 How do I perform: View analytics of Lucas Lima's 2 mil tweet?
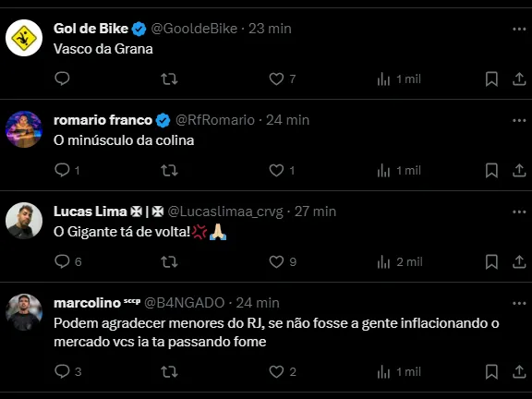(400, 262)
